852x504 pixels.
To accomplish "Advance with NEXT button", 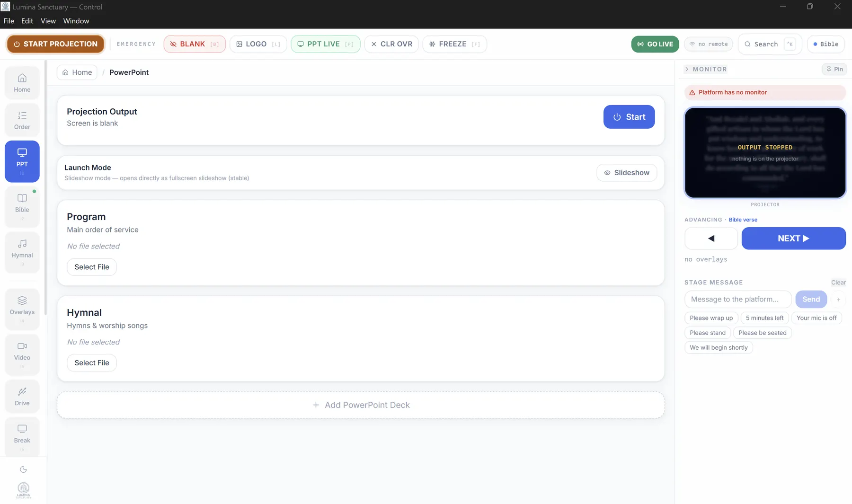I will [793, 239].
